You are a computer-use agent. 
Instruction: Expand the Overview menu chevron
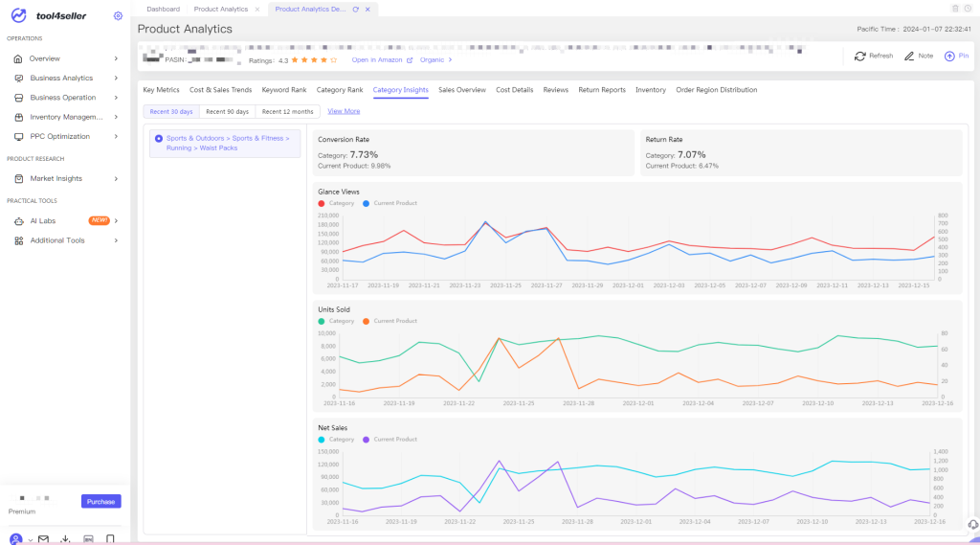[x=116, y=58]
